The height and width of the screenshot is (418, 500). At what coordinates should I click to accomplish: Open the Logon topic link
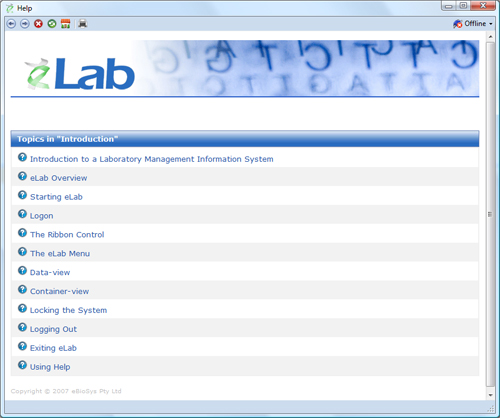42,216
